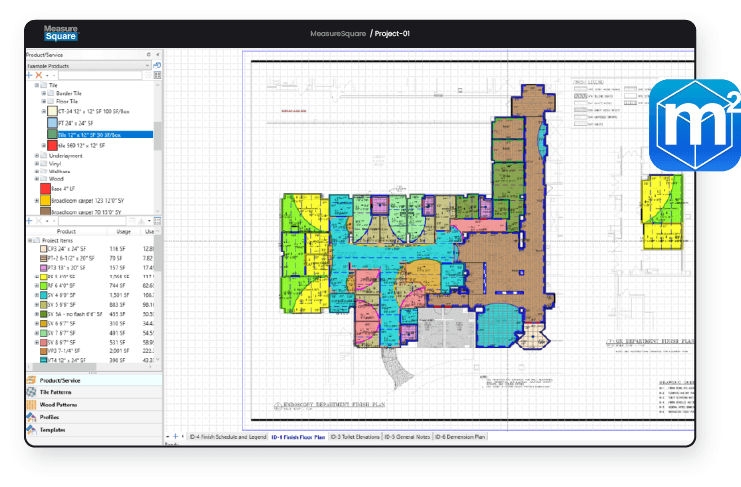Expand the Wood category node
The width and height of the screenshot is (741, 487).
pyautogui.click(x=37, y=179)
